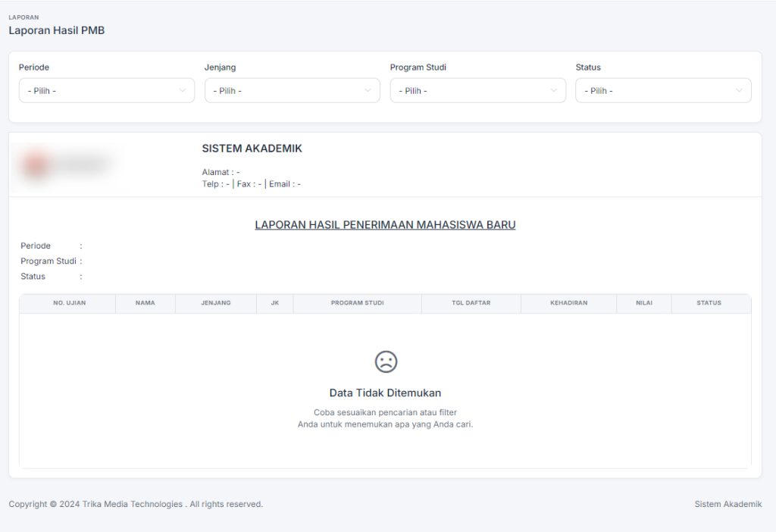This screenshot has width=776, height=532.
Task: Open the Program Studi filter dropdown
Action: (x=477, y=91)
